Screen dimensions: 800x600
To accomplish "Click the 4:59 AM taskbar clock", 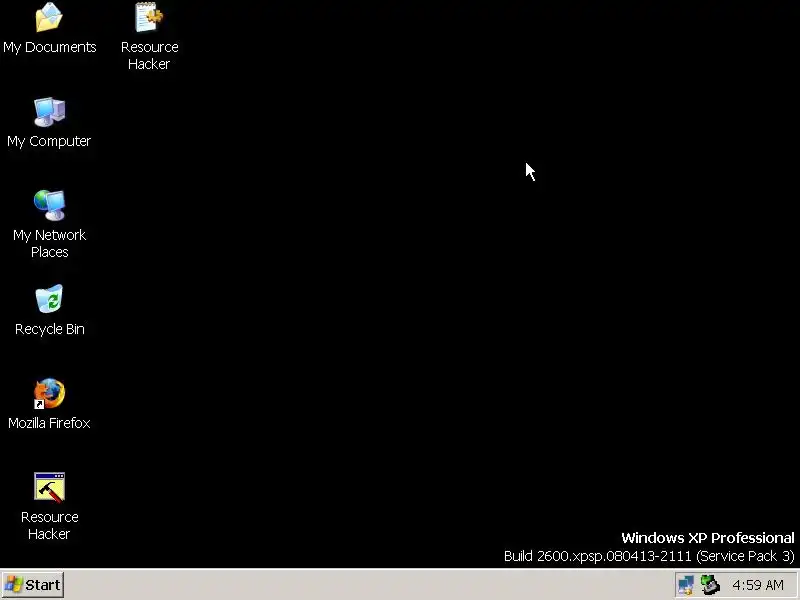I will (x=758, y=585).
